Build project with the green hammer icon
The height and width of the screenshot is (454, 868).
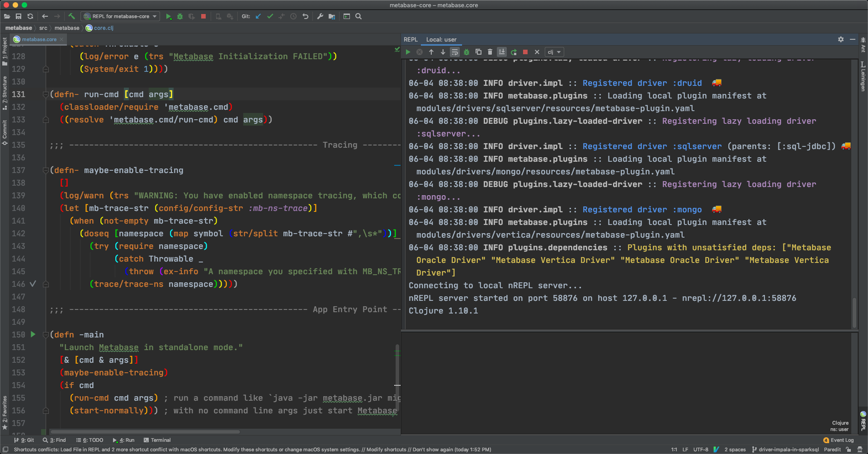[71, 16]
